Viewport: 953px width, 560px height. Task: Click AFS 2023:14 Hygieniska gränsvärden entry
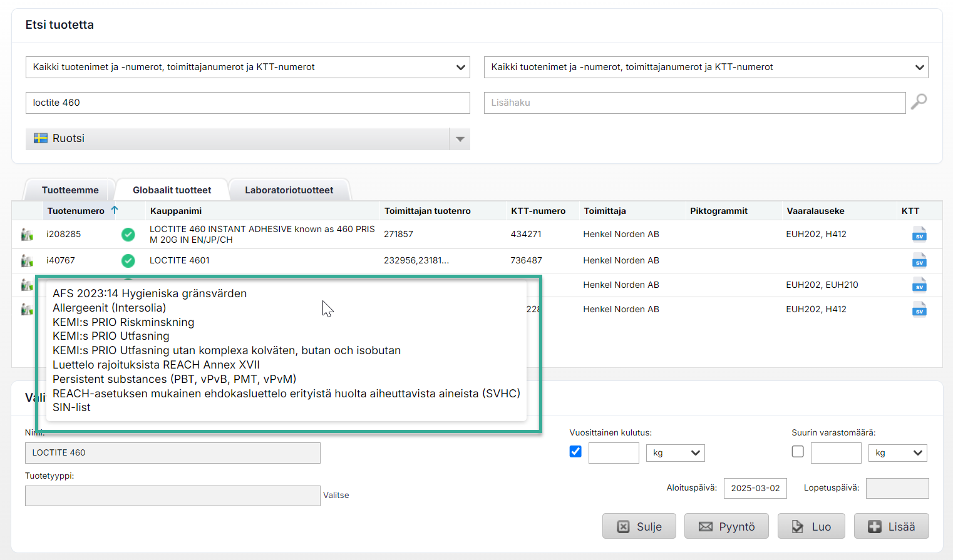[150, 293]
